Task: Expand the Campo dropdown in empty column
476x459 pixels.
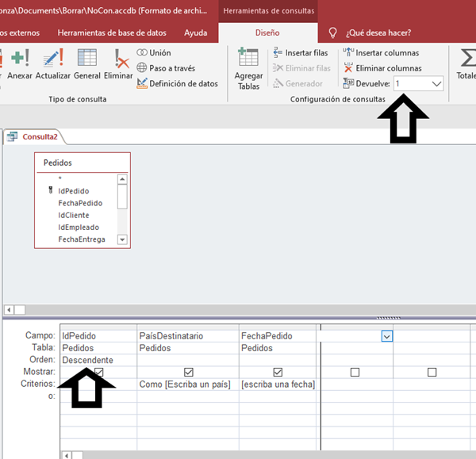Action: (386, 336)
